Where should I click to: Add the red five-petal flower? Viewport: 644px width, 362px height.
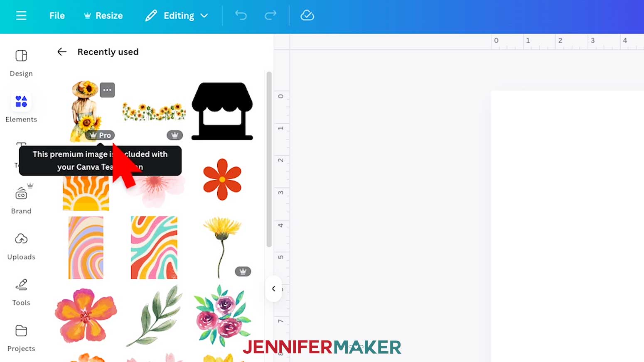tap(222, 179)
